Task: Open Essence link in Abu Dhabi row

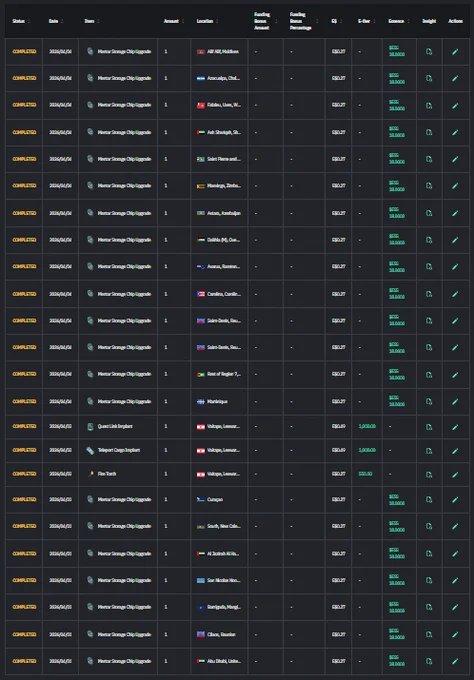Action: click(396, 661)
